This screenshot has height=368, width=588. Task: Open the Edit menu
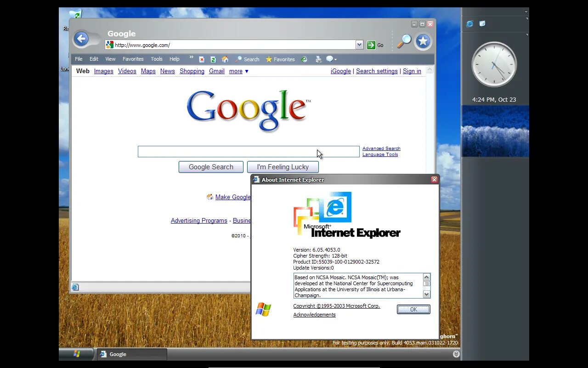point(94,59)
